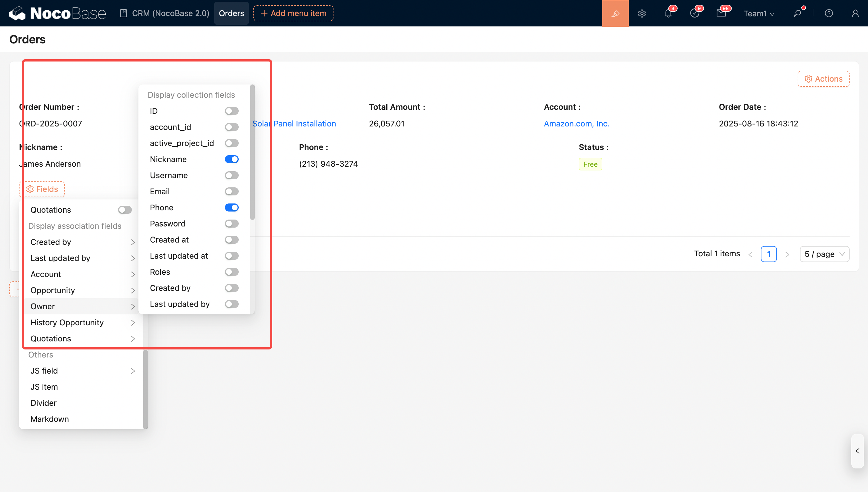Image resolution: width=868 pixels, height=492 pixels.
Task: Open the help question mark icon
Action: [828, 14]
